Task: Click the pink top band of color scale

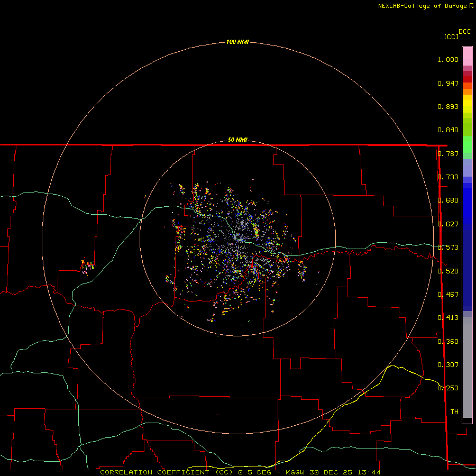Action: 467,57
